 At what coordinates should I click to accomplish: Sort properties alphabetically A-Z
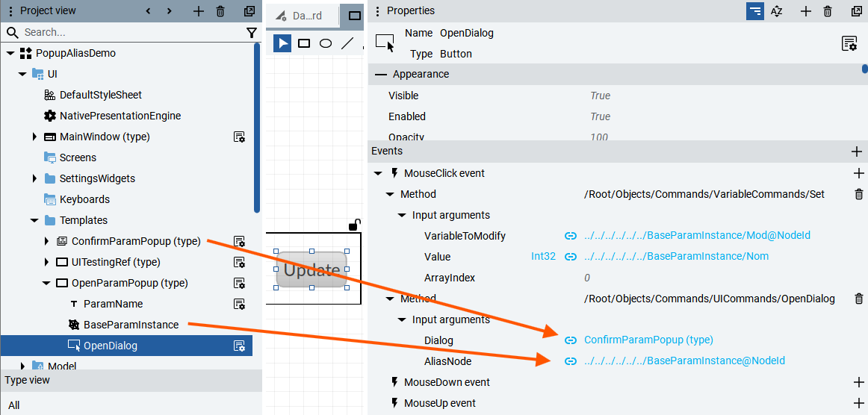coord(776,11)
